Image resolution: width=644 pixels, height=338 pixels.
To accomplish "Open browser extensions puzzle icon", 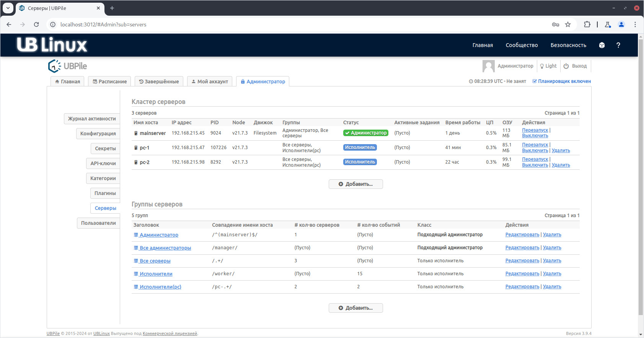I will (587, 24).
